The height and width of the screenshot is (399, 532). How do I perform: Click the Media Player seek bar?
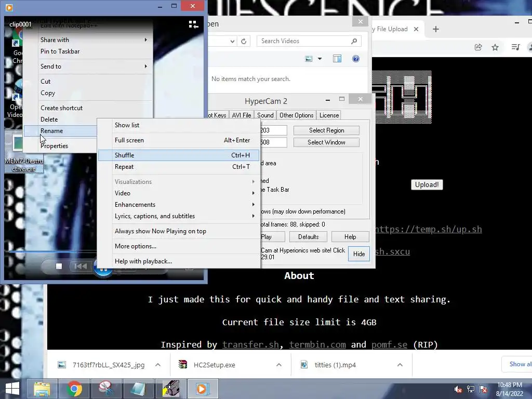pyautogui.click(x=52, y=251)
